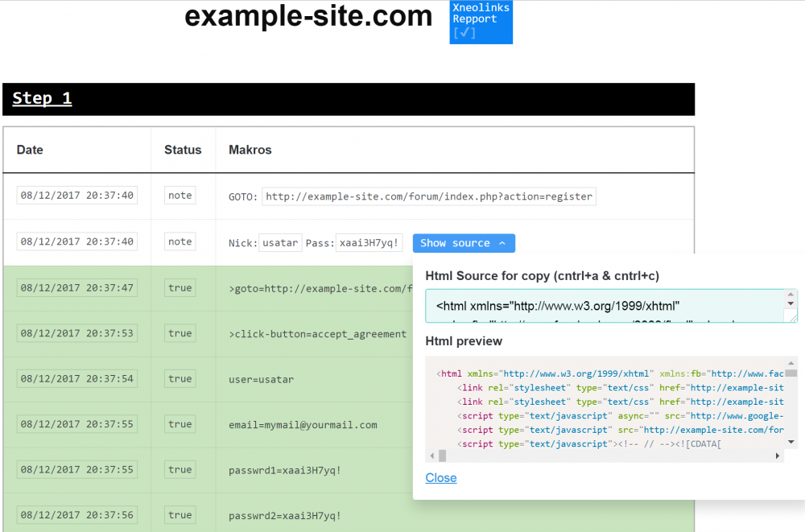805x532 pixels.
Task: Select the Nick value usatar
Action: 280,243
